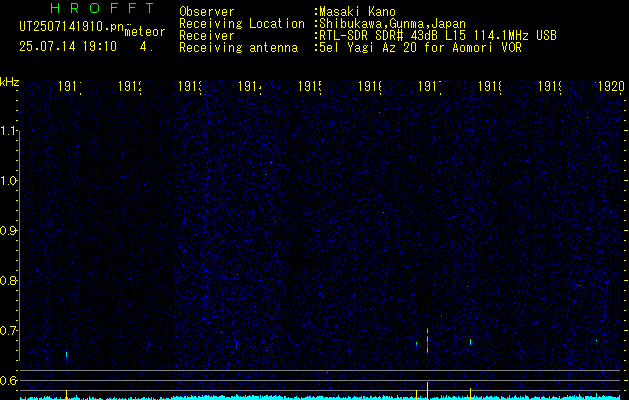
Task: Click the 1920 time axis label
Action: [611, 86]
